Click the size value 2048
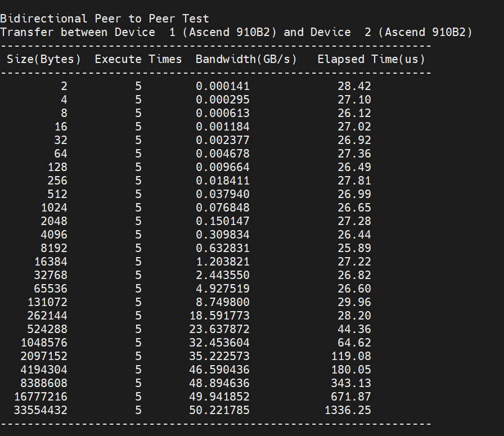The height and width of the screenshot is (436, 504). pyautogui.click(x=54, y=221)
